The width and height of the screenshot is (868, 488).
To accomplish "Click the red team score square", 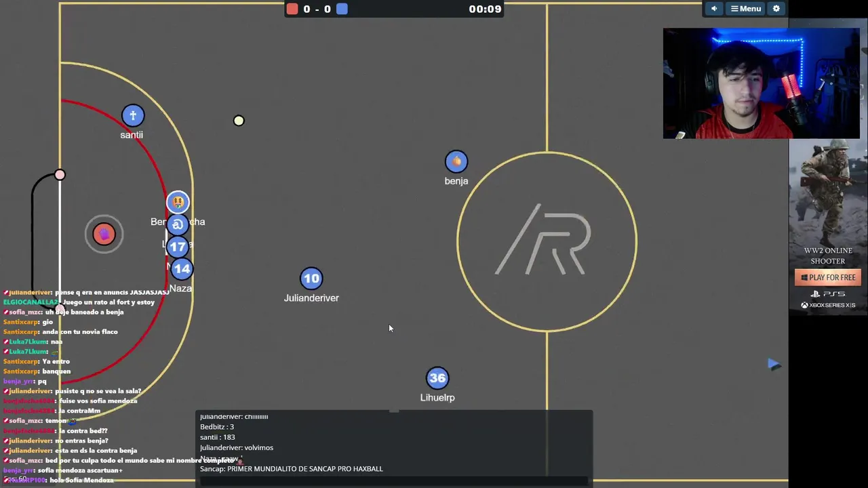I will click(x=292, y=9).
